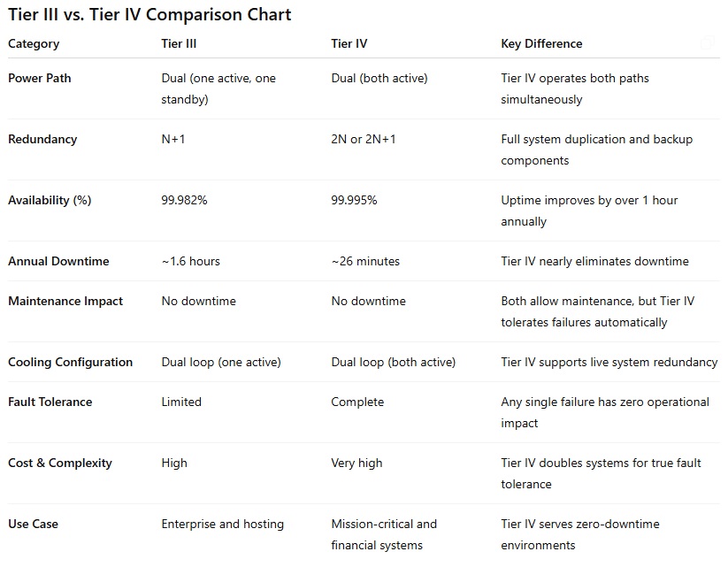Select the Redundancy row label

tap(42, 139)
